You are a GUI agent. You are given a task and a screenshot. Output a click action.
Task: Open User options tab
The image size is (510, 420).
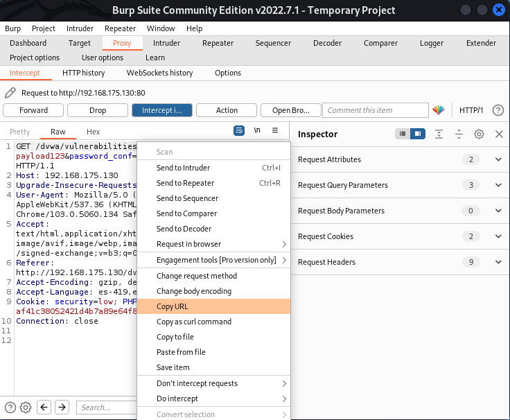click(103, 58)
